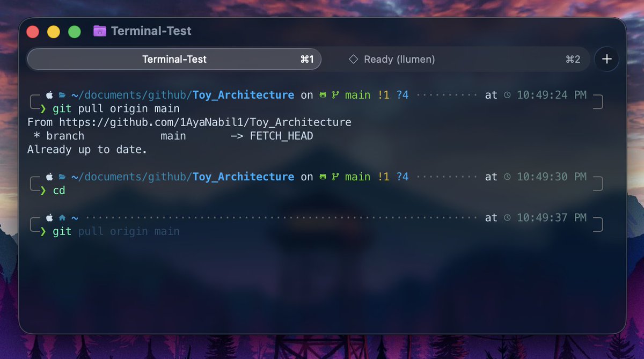Click the 'Already up to date.' output line
This screenshot has height=359, width=644.
pos(87,149)
